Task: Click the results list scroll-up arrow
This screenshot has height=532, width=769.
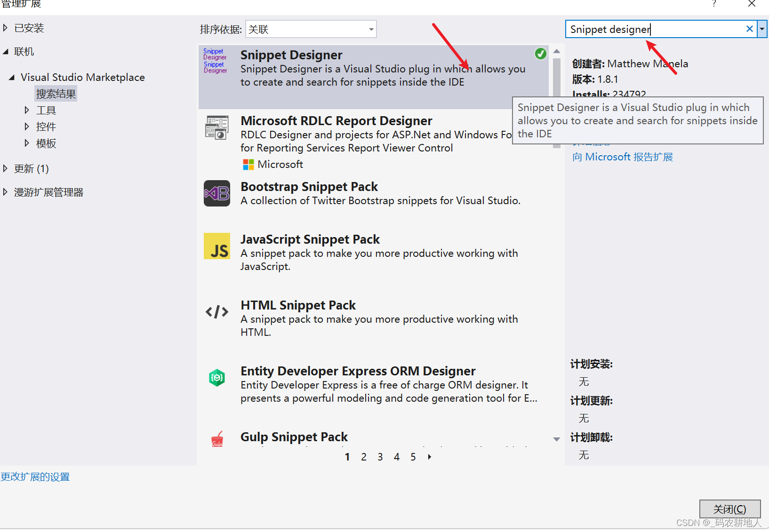Action: click(557, 51)
